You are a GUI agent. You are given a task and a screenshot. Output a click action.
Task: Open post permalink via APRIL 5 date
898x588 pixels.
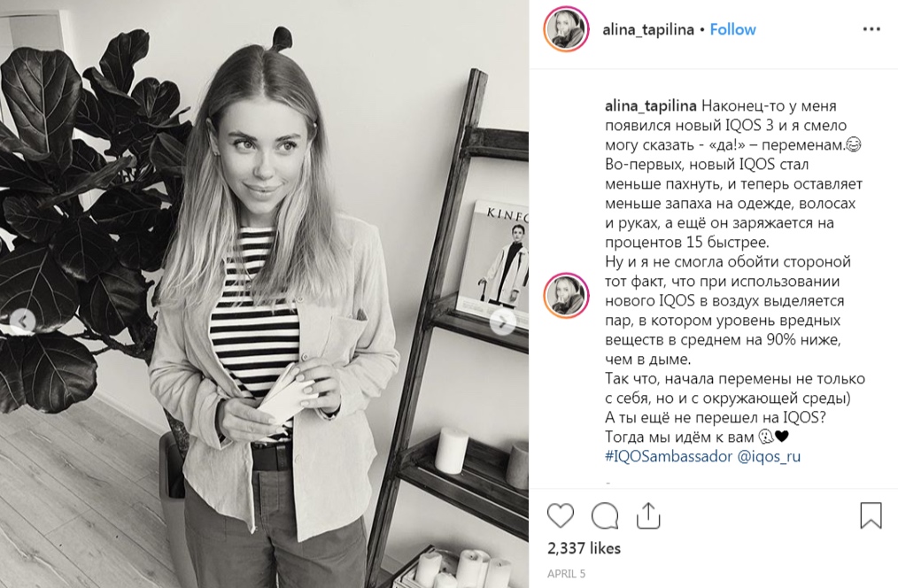tap(566, 573)
